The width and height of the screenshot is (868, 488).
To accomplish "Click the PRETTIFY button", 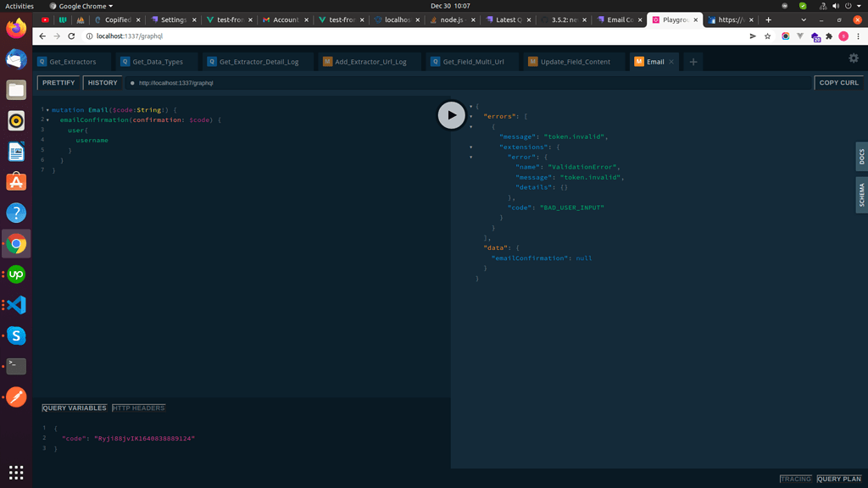I will (58, 82).
